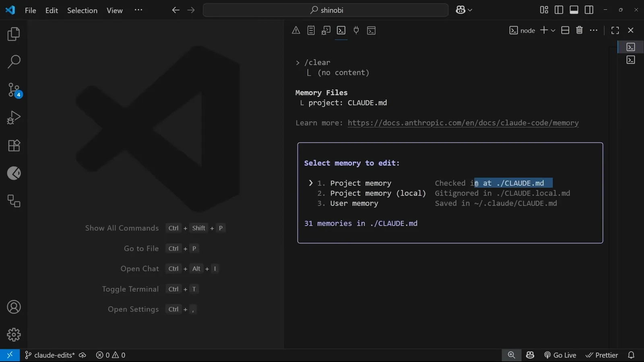Open the Extensions view
Viewport: 644px width, 362px height.
point(14,146)
